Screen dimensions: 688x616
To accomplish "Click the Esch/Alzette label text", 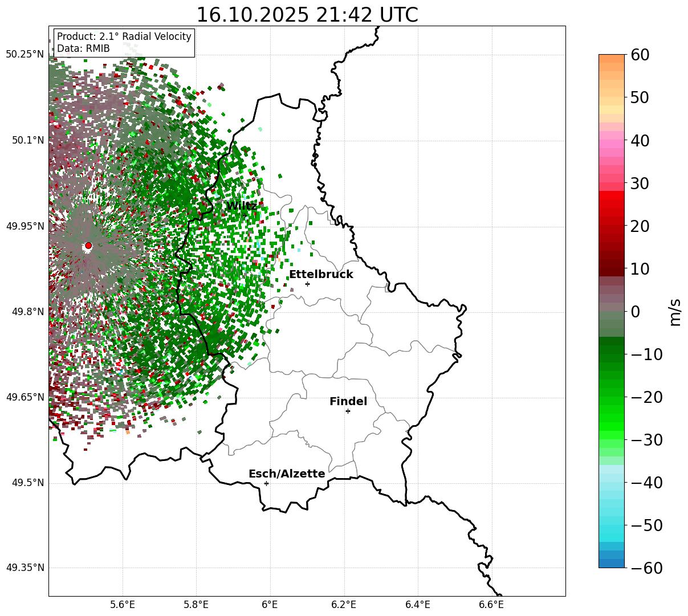I will [x=287, y=474].
